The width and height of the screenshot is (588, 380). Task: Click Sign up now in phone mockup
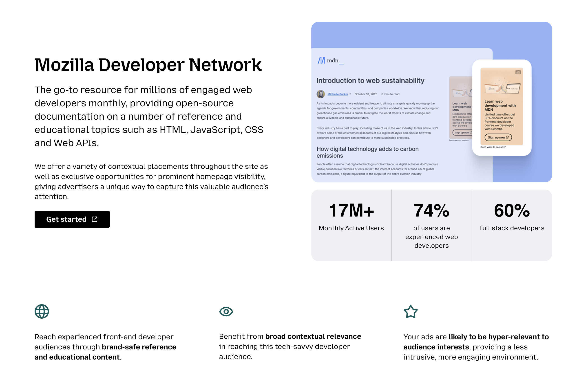coord(498,137)
